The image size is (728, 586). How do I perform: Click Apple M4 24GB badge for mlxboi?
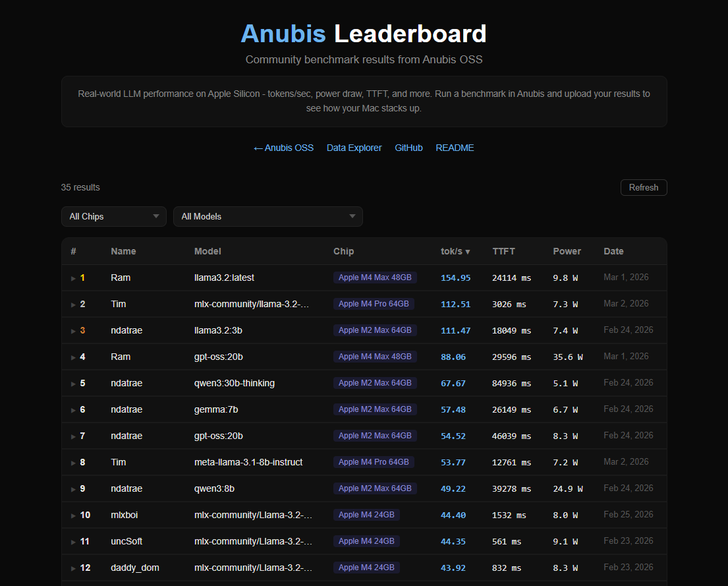pos(366,515)
